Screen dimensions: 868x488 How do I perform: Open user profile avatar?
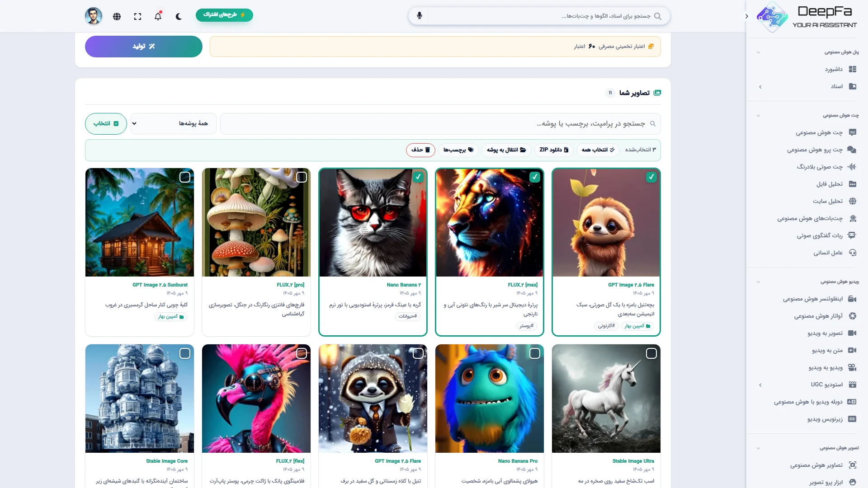pos(94,16)
